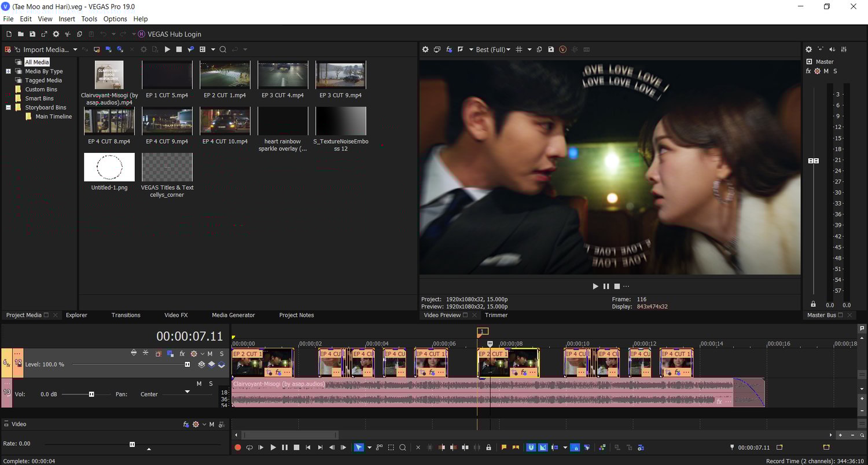Open the Options menu
This screenshot has height=465, width=868.
(115, 19)
